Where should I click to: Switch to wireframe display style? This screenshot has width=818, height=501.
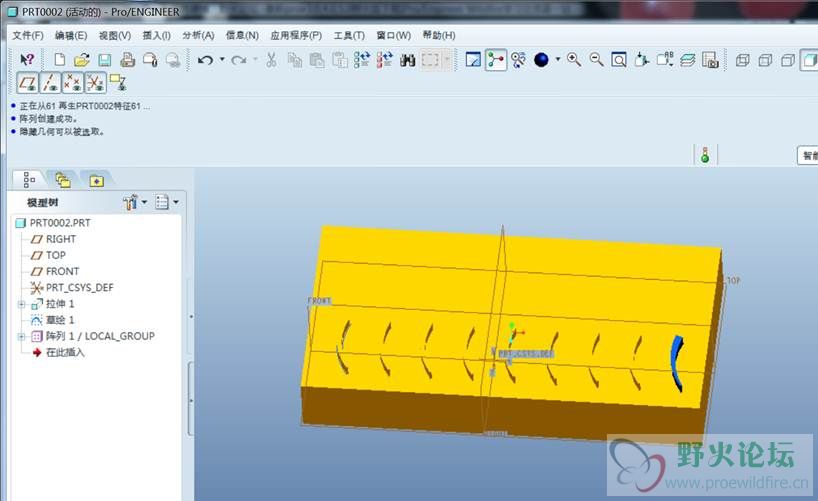(x=742, y=61)
